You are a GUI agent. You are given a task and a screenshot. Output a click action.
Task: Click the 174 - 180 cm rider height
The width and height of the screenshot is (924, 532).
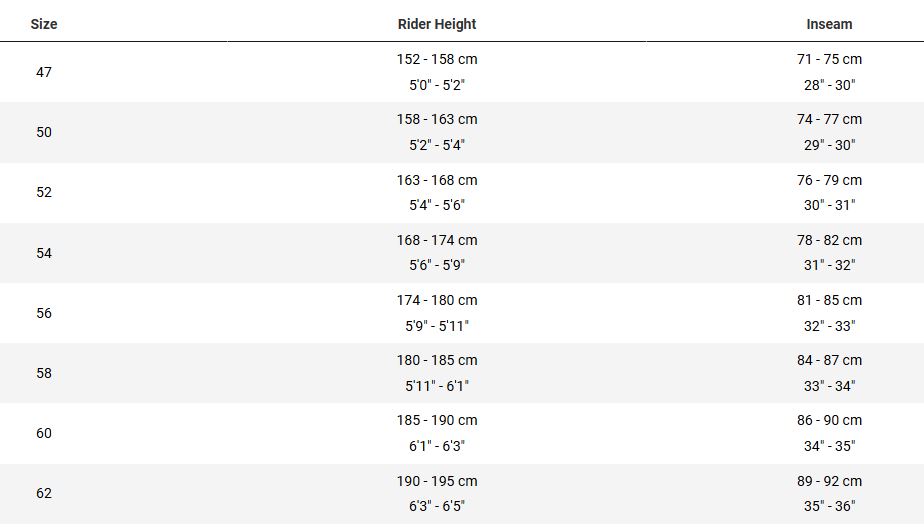[x=437, y=300]
